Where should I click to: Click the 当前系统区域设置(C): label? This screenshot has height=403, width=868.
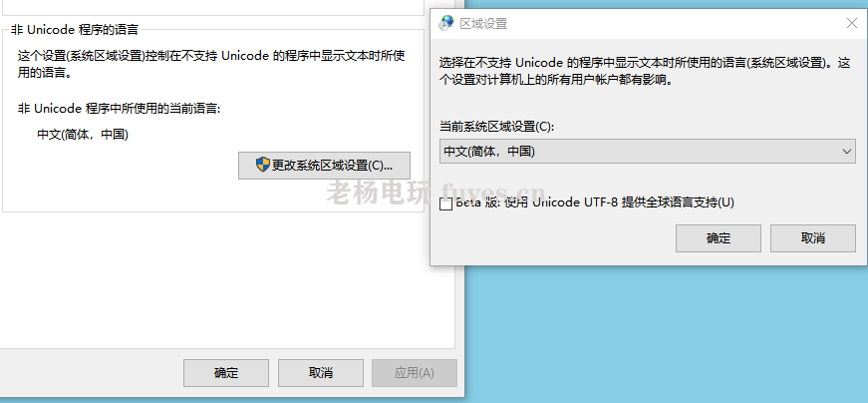tap(496, 127)
